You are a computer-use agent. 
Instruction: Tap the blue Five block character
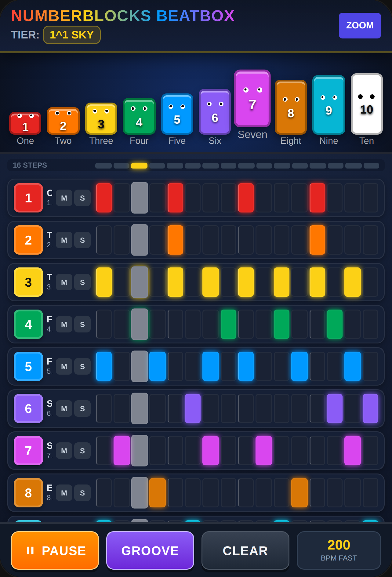point(177,114)
